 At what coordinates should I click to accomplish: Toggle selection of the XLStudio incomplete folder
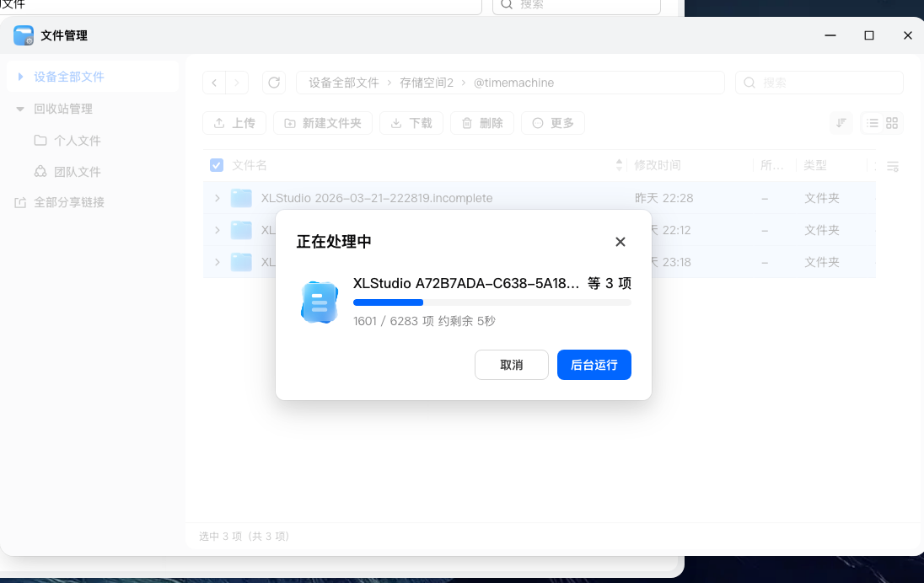point(240,198)
